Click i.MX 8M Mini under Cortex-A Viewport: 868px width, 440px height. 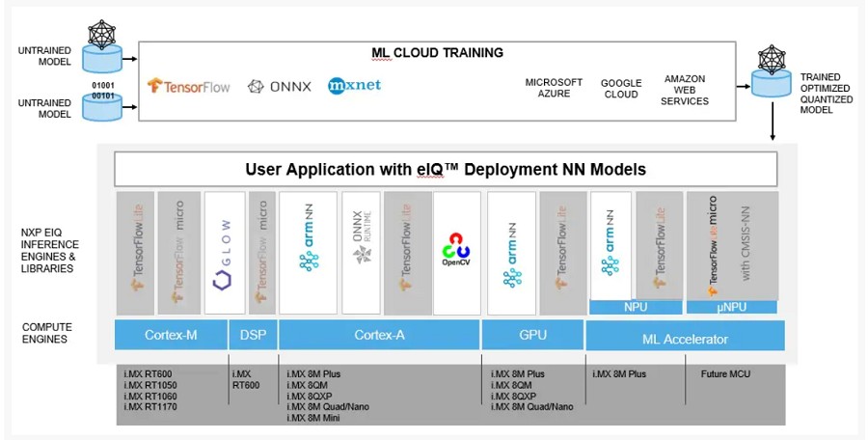(x=313, y=418)
